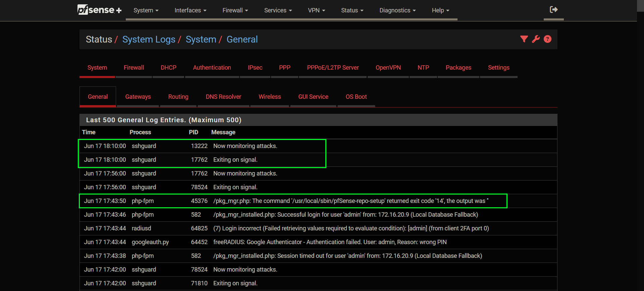The height and width of the screenshot is (291, 644).
Task: Click 'Last 500 General Log Entries' panel heading
Action: pos(164,120)
